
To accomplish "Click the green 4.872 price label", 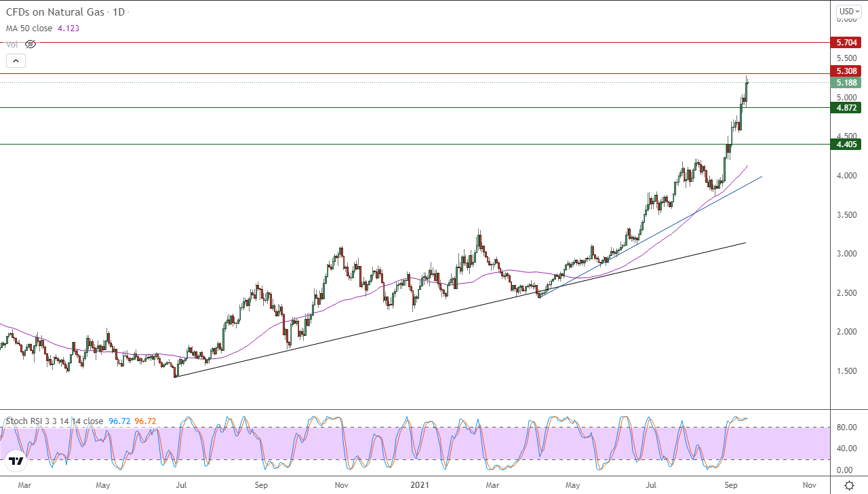I will click(x=847, y=108).
